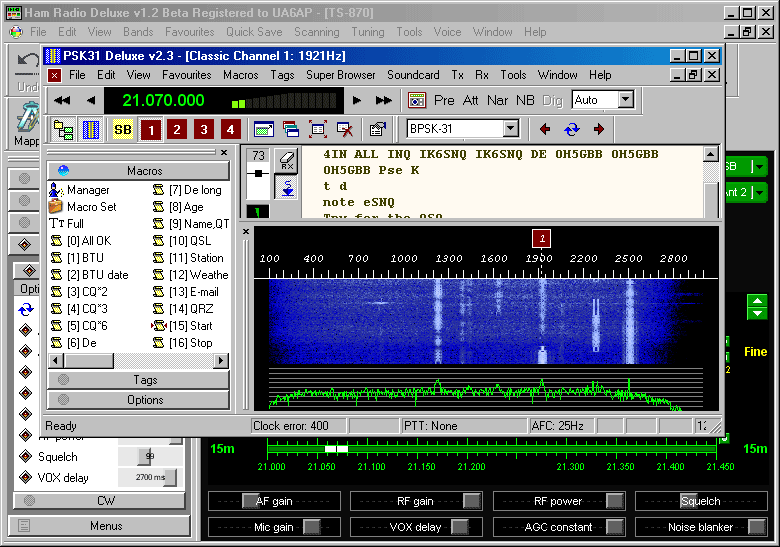Screen dimensions: 780x547
Task: Click the fast rewind tuning arrows
Action: coord(62,100)
